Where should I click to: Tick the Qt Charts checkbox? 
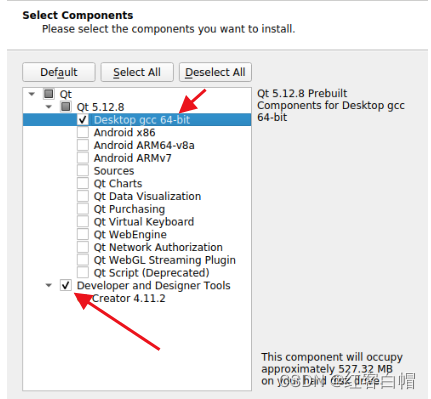coord(83,183)
